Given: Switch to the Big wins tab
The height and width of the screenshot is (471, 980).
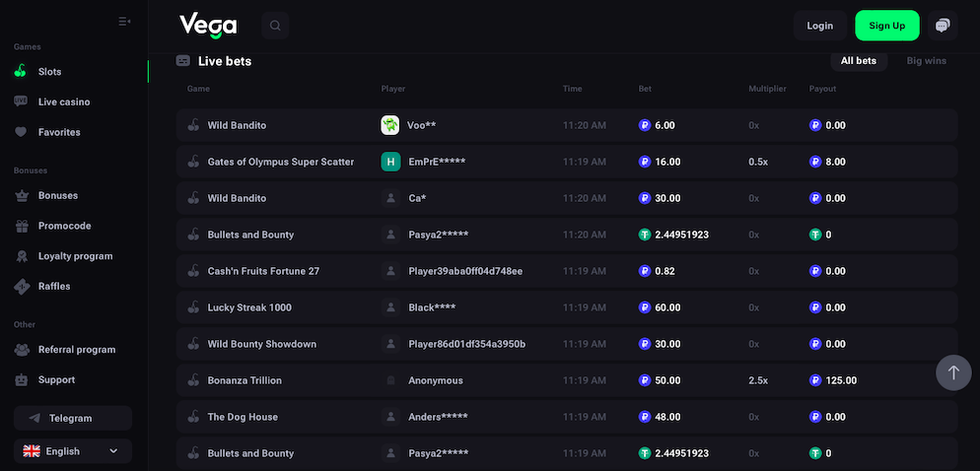Looking at the screenshot, I should click(926, 61).
